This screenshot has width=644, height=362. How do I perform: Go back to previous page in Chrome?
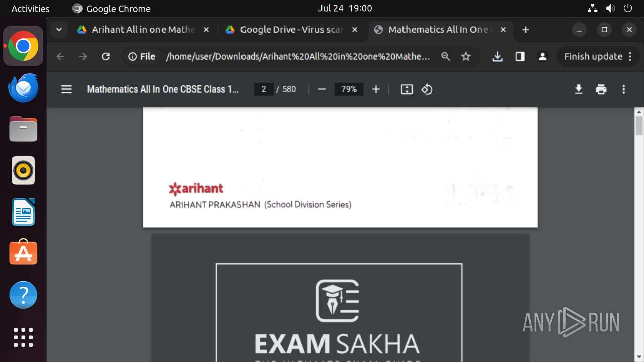(60, 57)
